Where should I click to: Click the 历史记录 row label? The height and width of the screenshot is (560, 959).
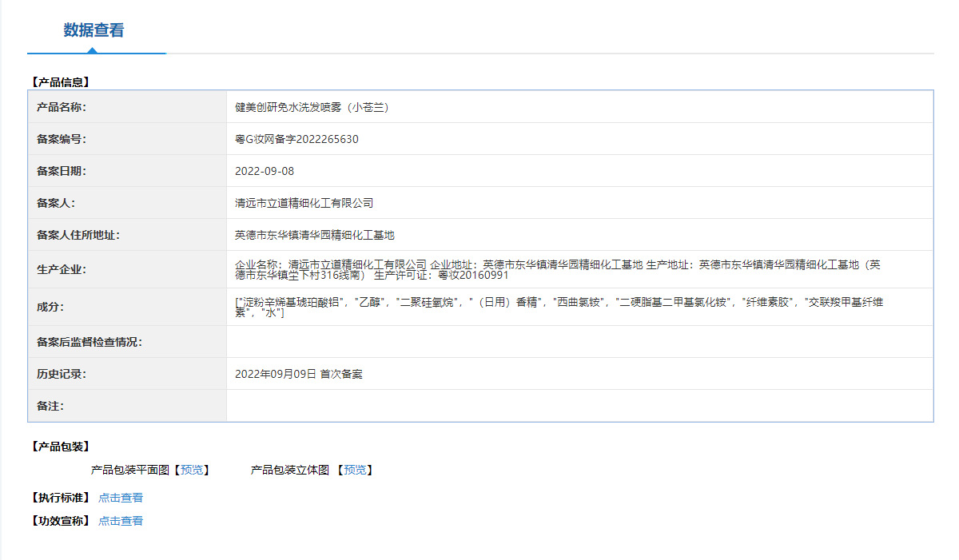[62, 374]
